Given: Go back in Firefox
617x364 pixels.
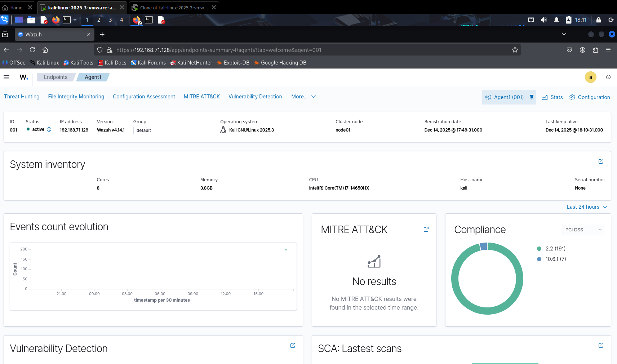Looking at the screenshot, I should (x=6, y=50).
